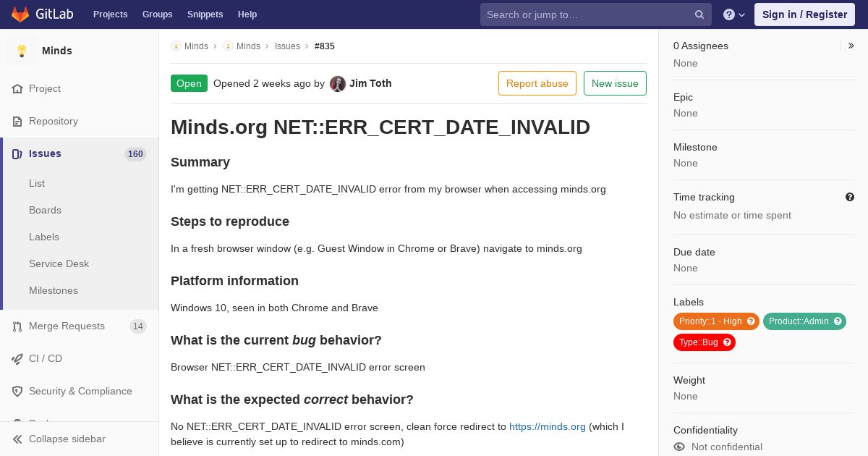Click the 'Weight' heading in right sidebar
Viewport: 868px width, 456px height.
point(689,381)
